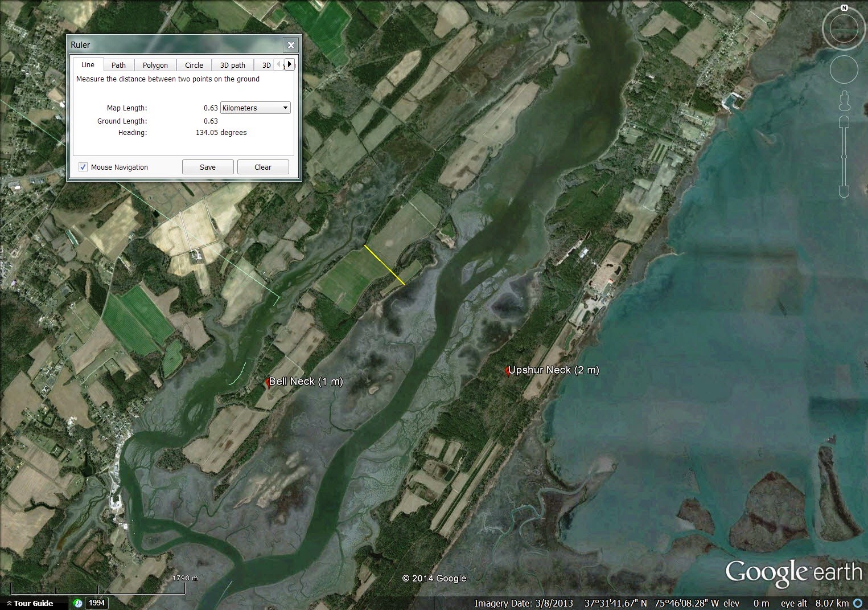Switch to the 3D path tab
The width and height of the screenshot is (868, 610).
pyautogui.click(x=233, y=65)
